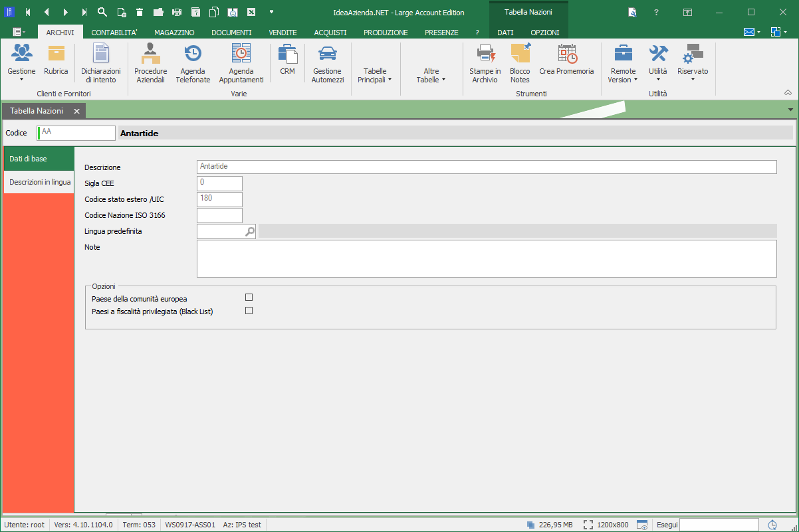Open Rubrica address book

[x=56, y=60]
